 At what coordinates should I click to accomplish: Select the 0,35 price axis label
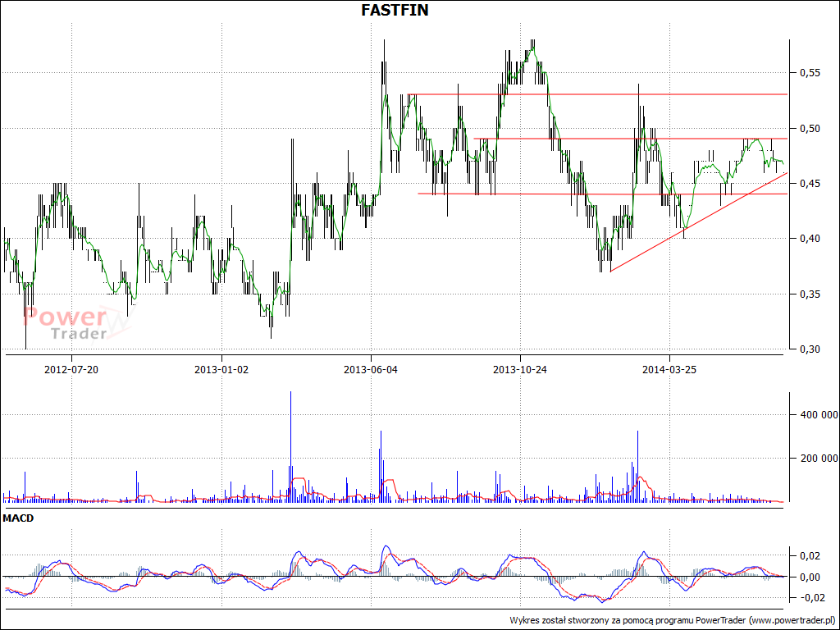[810, 294]
